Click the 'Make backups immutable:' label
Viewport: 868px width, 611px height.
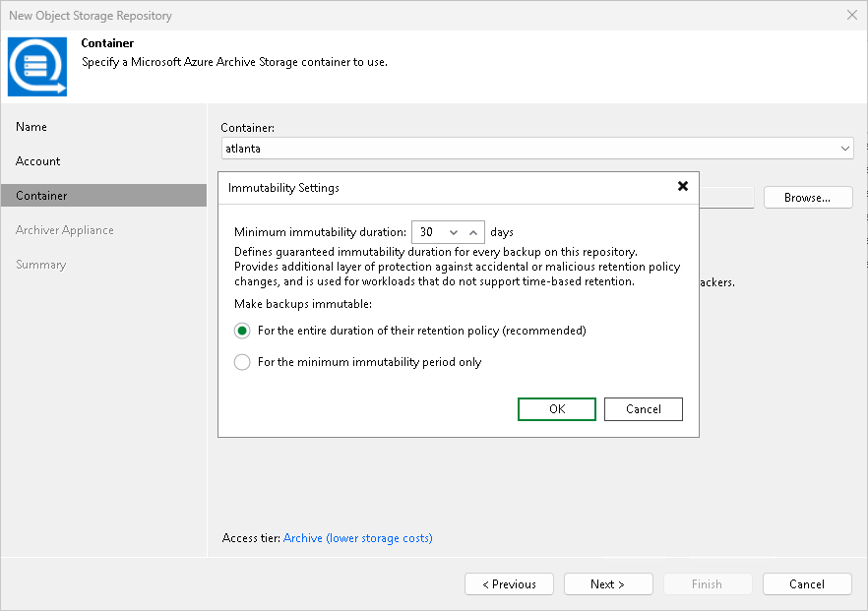[x=303, y=304]
